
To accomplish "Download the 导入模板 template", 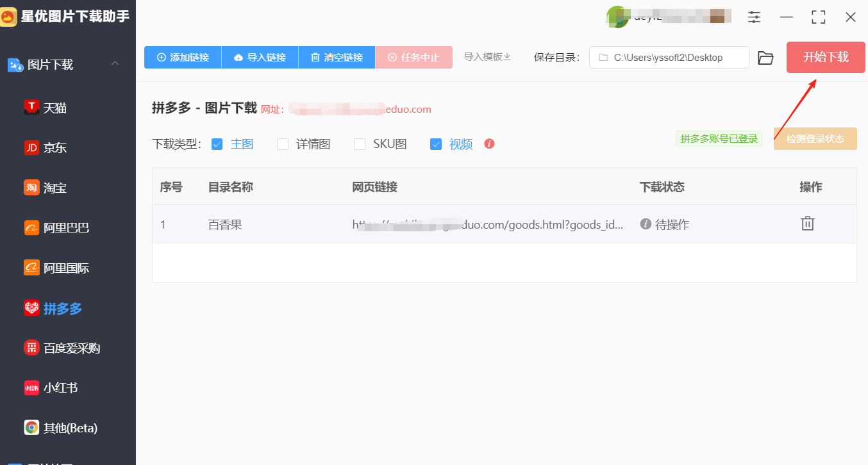I will pos(487,56).
